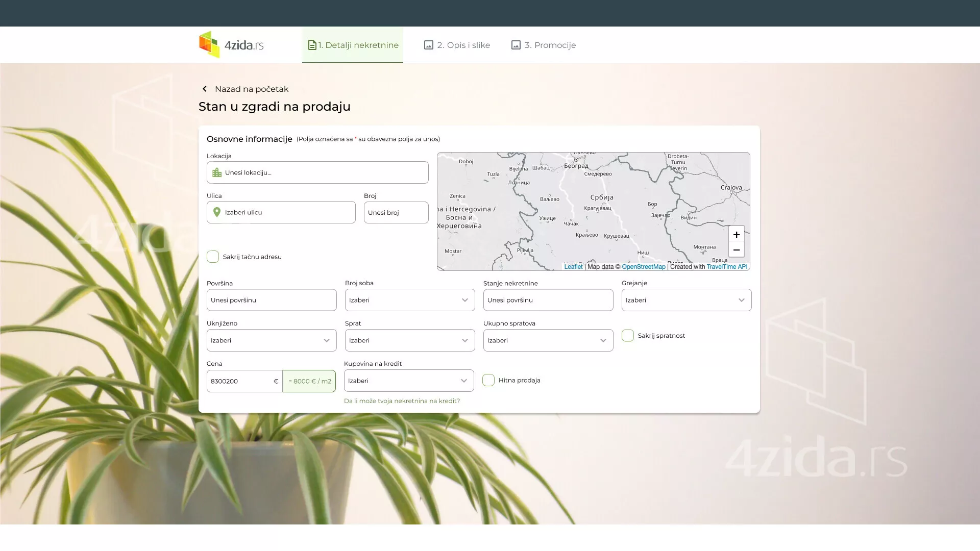
Task: Click the building icon in Lokacija field
Action: point(217,172)
